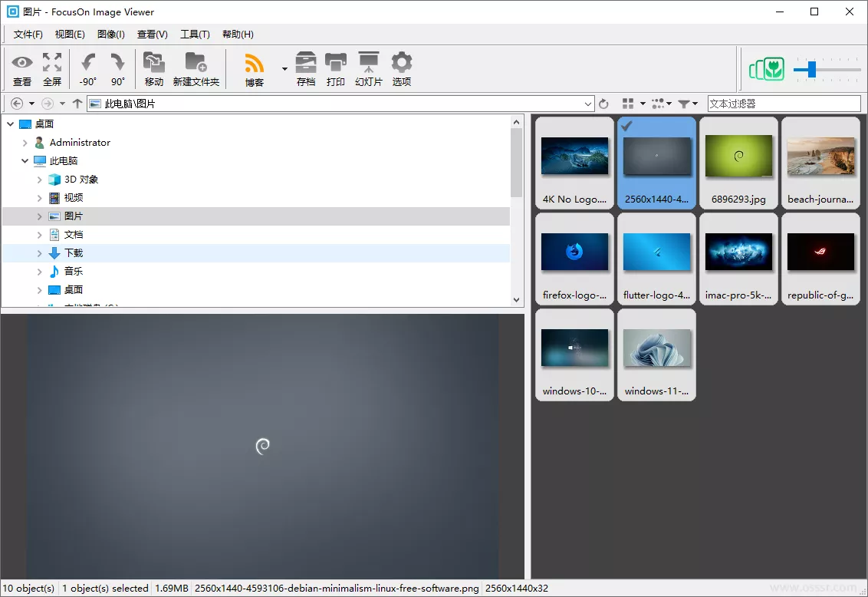This screenshot has width=868, height=597.
Task: Select 音乐 folder in tree
Action: [x=73, y=272]
